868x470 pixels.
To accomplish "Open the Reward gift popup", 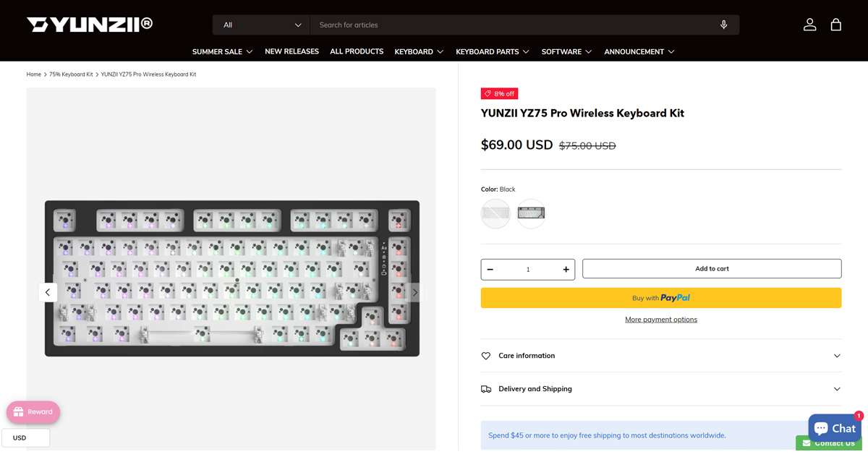I will tap(33, 412).
